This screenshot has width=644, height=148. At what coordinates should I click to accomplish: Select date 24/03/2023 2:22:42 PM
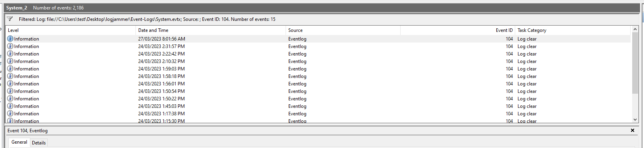(x=161, y=54)
